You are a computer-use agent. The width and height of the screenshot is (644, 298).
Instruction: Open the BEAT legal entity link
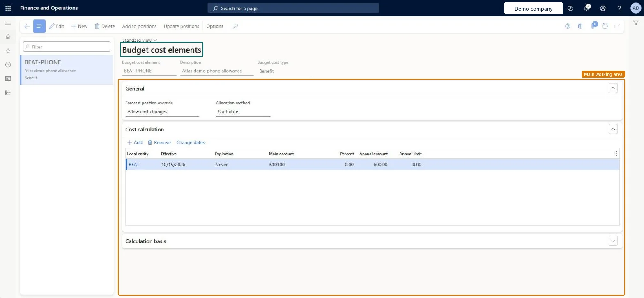tap(134, 165)
